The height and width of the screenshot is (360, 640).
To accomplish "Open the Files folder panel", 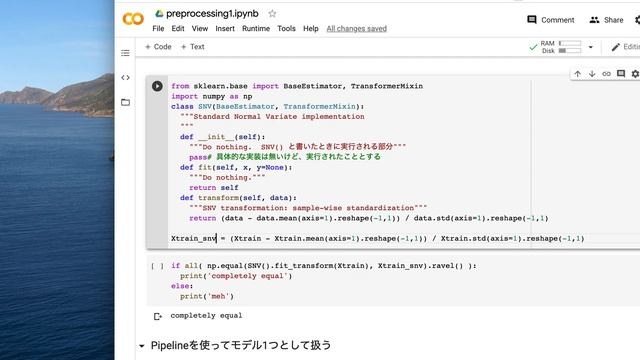I will [125, 102].
